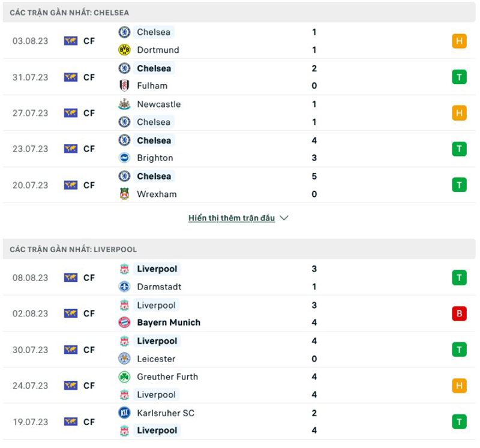Screen dimensions: 480x448
Task: Click the Darmstadt club logo
Action: pos(125,286)
